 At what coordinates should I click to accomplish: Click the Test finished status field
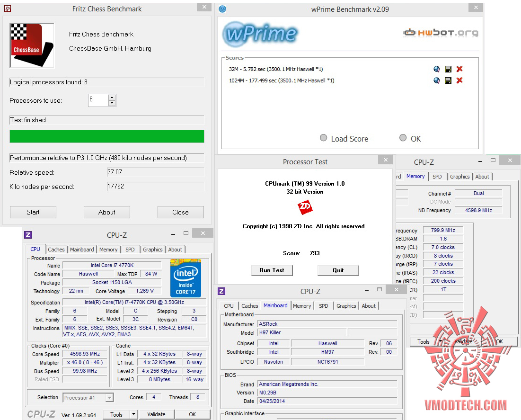[x=106, y=120]
